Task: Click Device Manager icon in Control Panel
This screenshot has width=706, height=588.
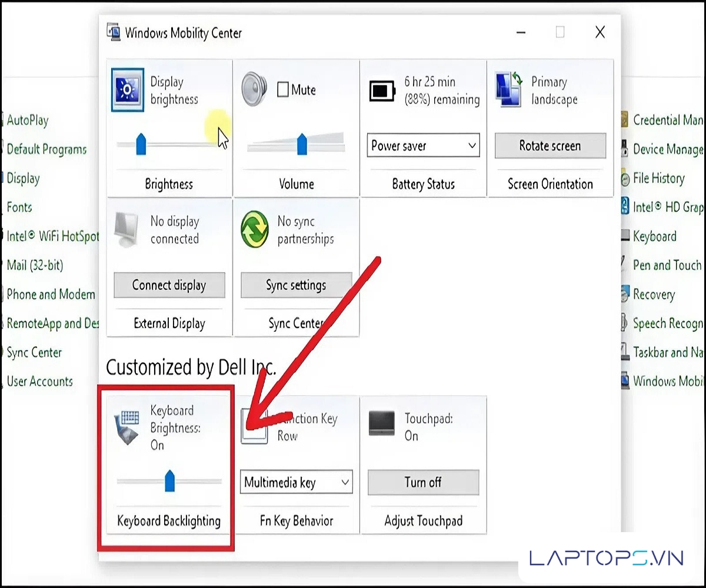Action: point(625,149)
